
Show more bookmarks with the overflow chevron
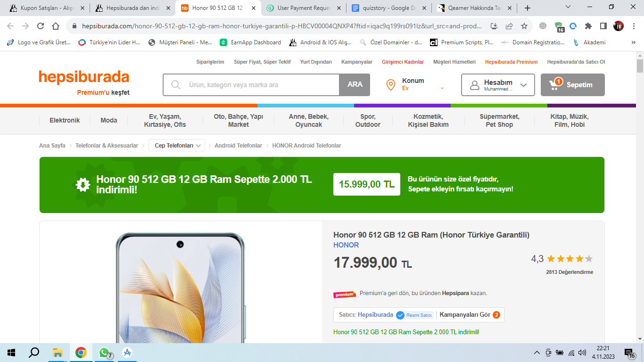click(x=633, y=42)
